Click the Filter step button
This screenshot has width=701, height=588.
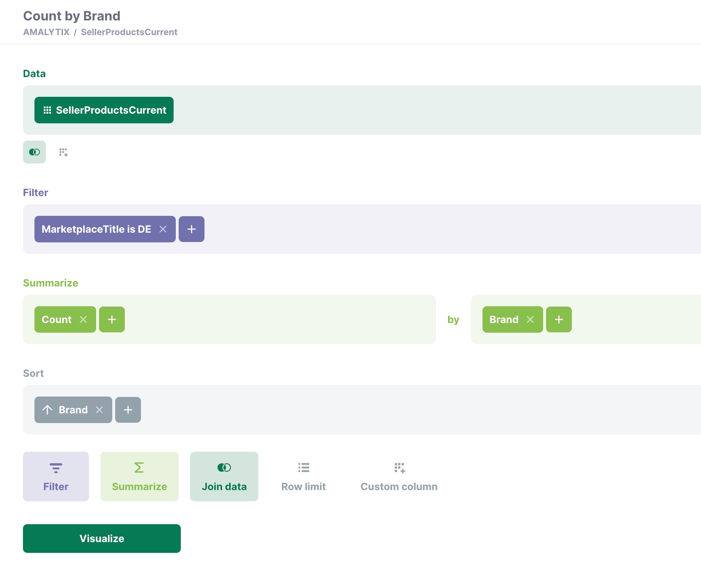click(x=56, y=476)
